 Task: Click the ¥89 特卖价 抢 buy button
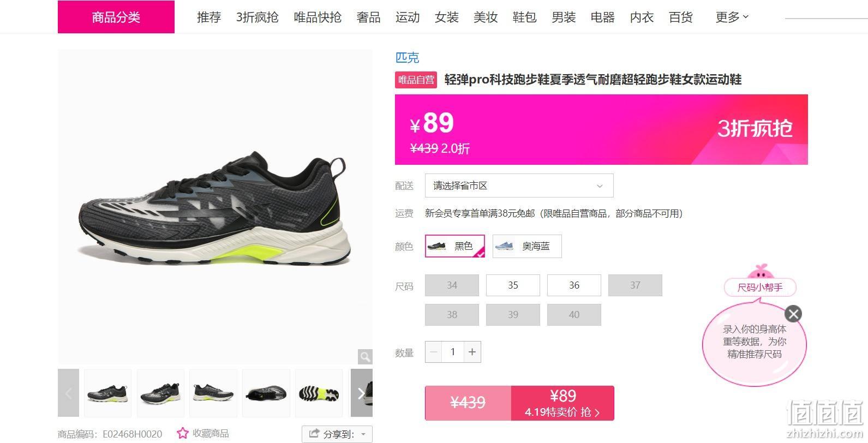(562, 403)
